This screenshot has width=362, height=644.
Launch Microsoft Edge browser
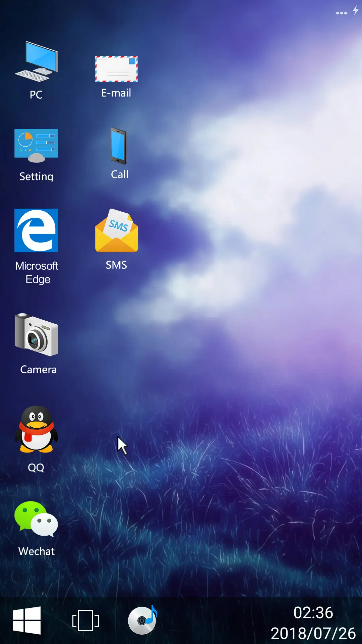pos(36,230)
